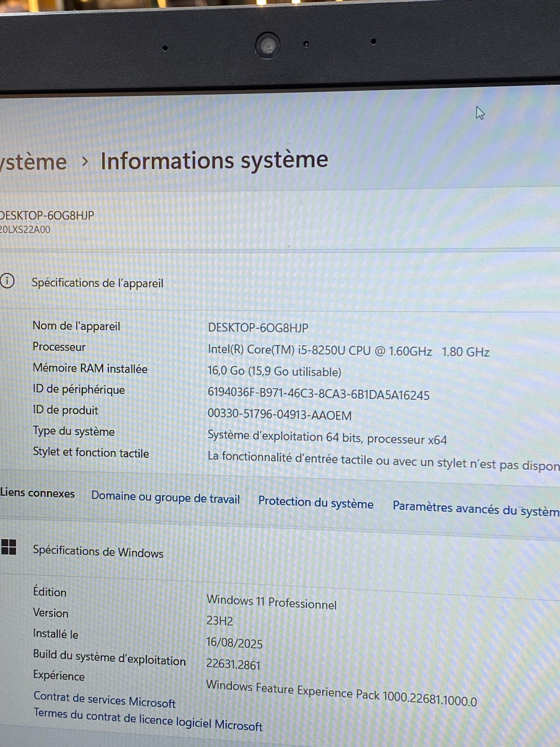Select RAM value 16,0 Go
Viewport: 560px width, 747px height.
coord(274,371)
